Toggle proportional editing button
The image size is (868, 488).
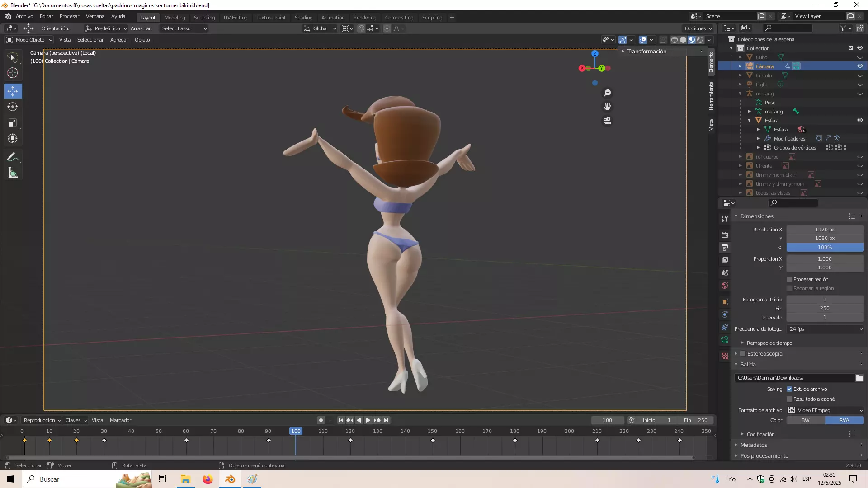pos(387,28)
